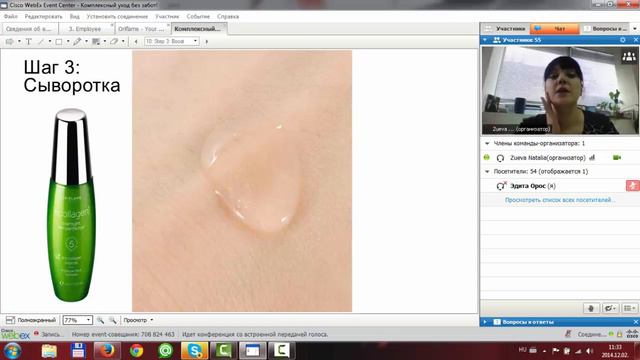Go to the next slide
The height and width of the screenshot is (360, 640).
click(207, 41)
